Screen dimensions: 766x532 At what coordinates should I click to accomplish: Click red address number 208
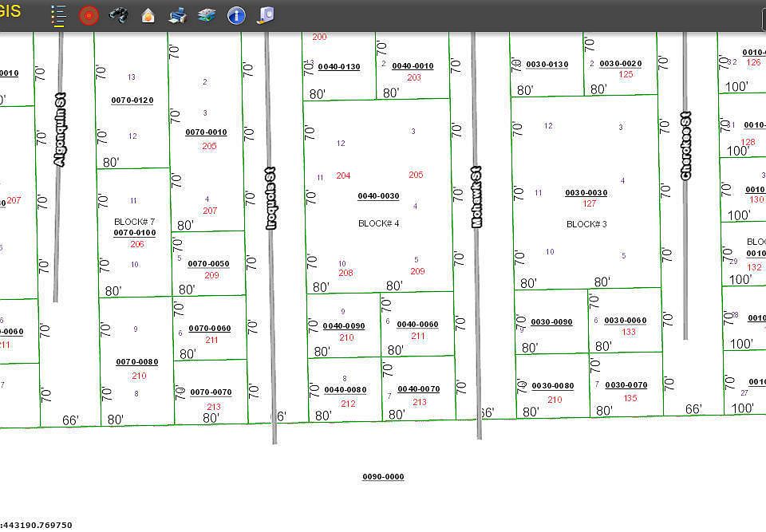pos(345,273)
